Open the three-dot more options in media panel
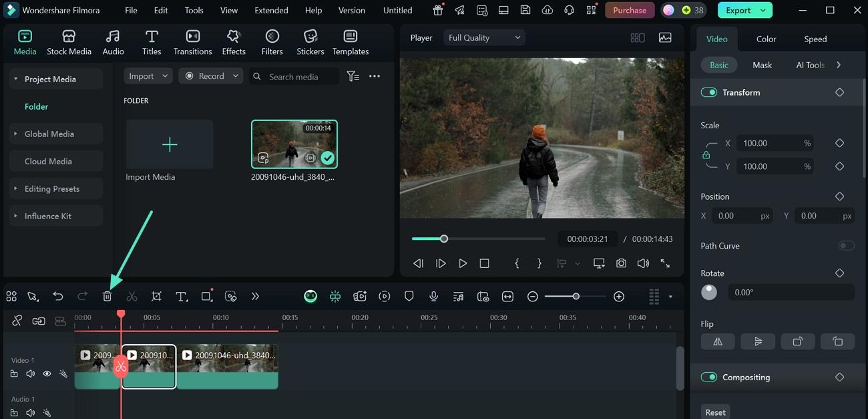This screenshot has width=868, height=419. click(375, 76)
